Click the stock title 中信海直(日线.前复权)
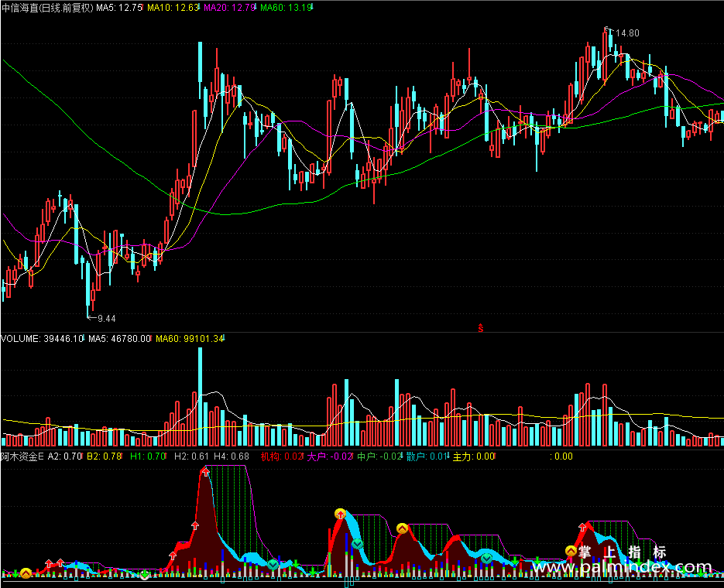 [x=47, y=8]
